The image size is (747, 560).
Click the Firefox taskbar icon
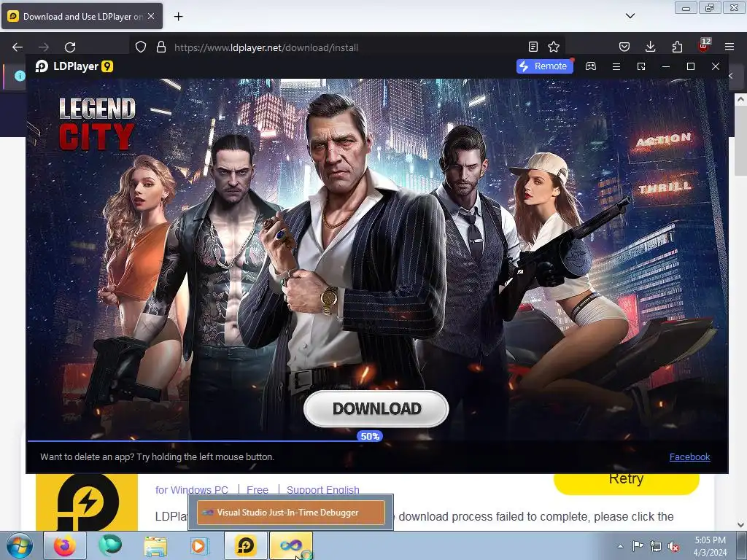[65, 545]
